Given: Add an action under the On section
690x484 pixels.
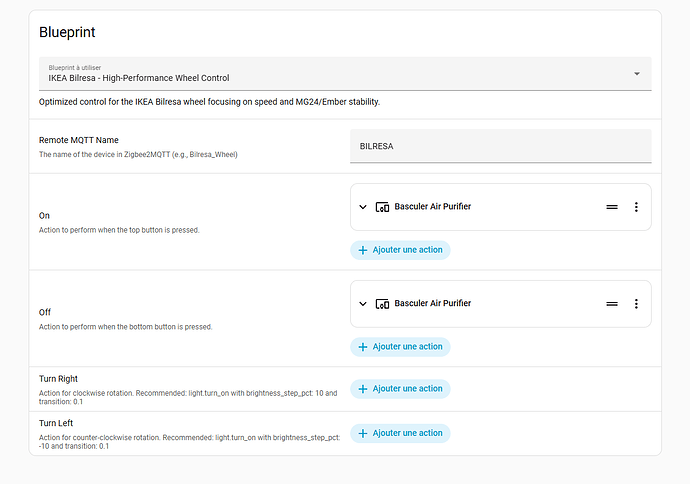Looking at the screenshot, I should click(401, 250).
